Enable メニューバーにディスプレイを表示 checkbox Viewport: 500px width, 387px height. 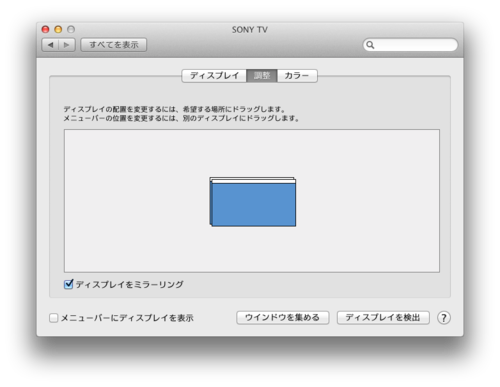click(x=53, y=318)
